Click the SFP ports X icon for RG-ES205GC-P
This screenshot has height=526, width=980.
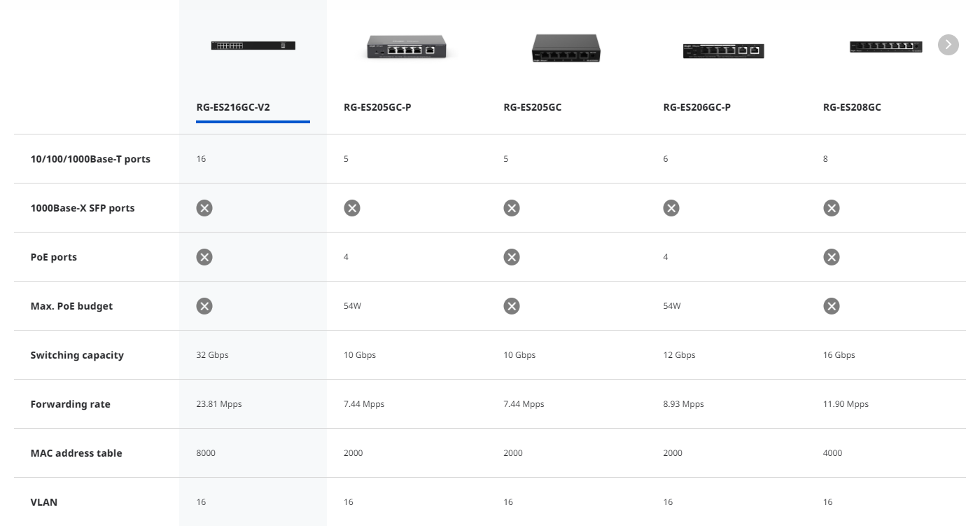click(351, 208)
